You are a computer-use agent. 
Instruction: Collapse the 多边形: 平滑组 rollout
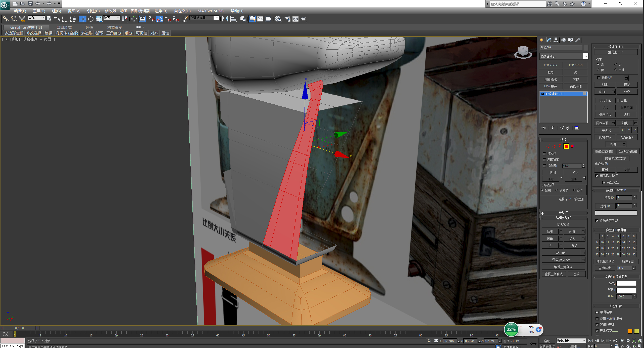(616, 230)
